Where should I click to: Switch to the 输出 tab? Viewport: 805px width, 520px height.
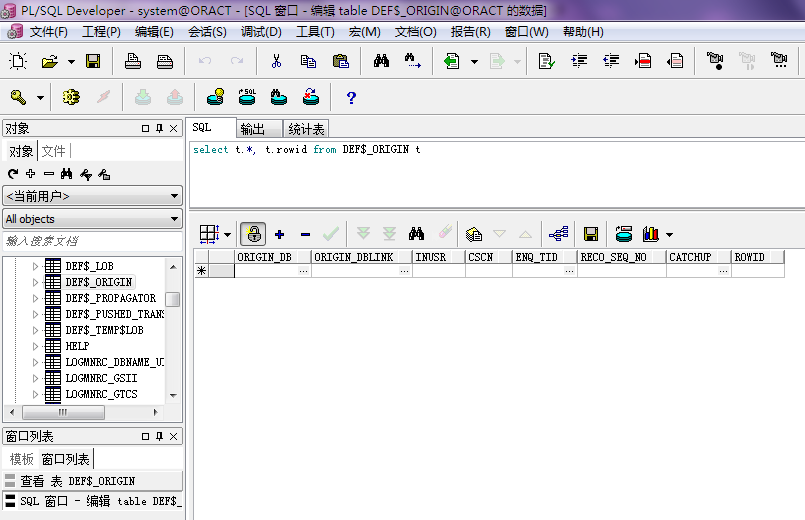point(259,129)
